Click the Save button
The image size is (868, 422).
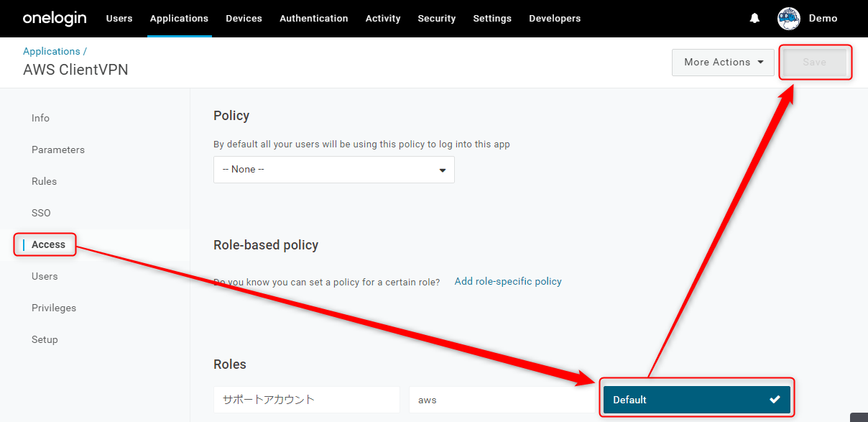pyautogui.click(x=815, y=62)
